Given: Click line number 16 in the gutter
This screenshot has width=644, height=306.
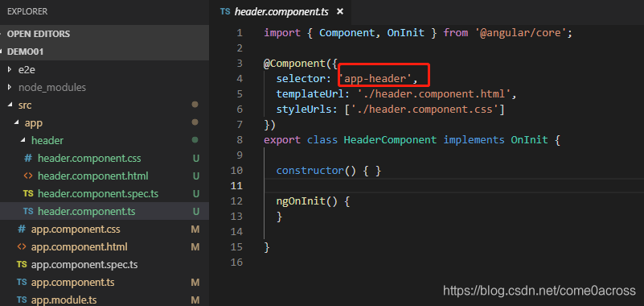Looking at the screenshot, I should click(x=236, y=263).
